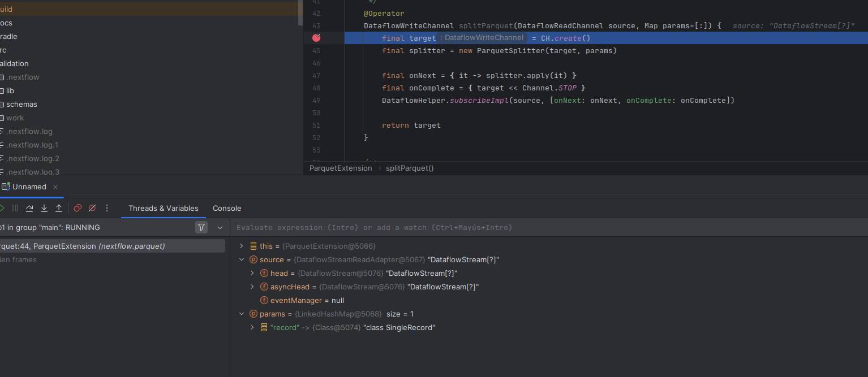
Task: Mute all breakpoints
Action: pos(91,208)
